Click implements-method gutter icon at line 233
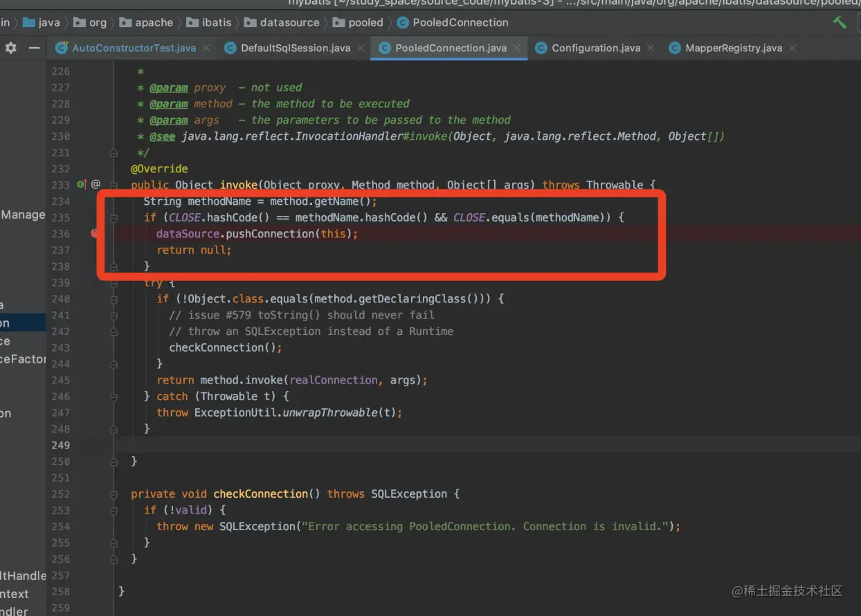This screenshot has width=861, height=616. point(82,184)
